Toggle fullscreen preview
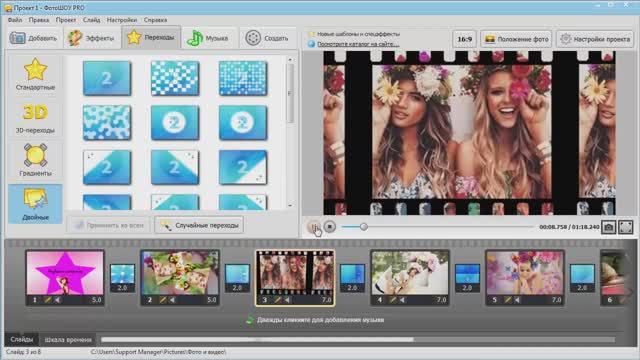Image resolution: width=640 pixels, height=360 pixels. (625, 227)
